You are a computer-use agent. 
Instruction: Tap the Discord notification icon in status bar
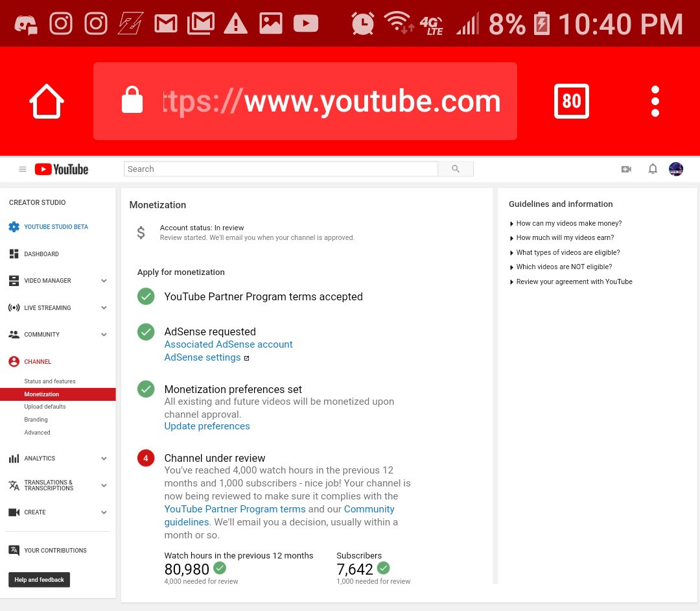[x=25, y=25]
